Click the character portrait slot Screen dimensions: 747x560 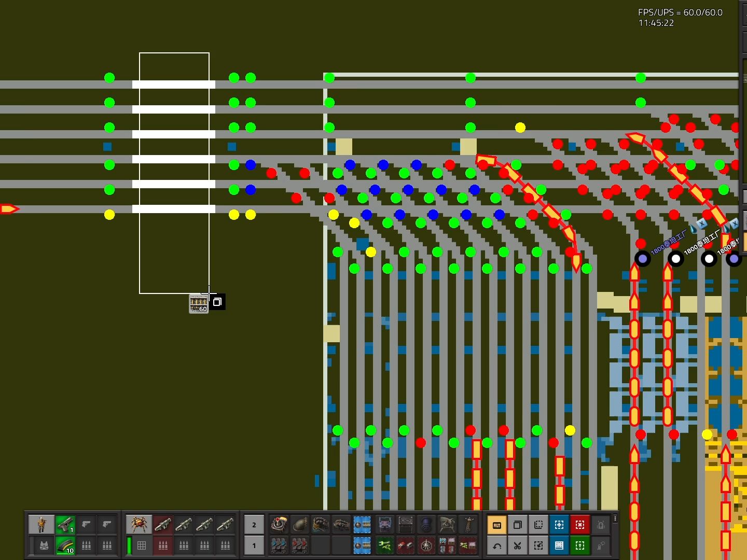41,525
